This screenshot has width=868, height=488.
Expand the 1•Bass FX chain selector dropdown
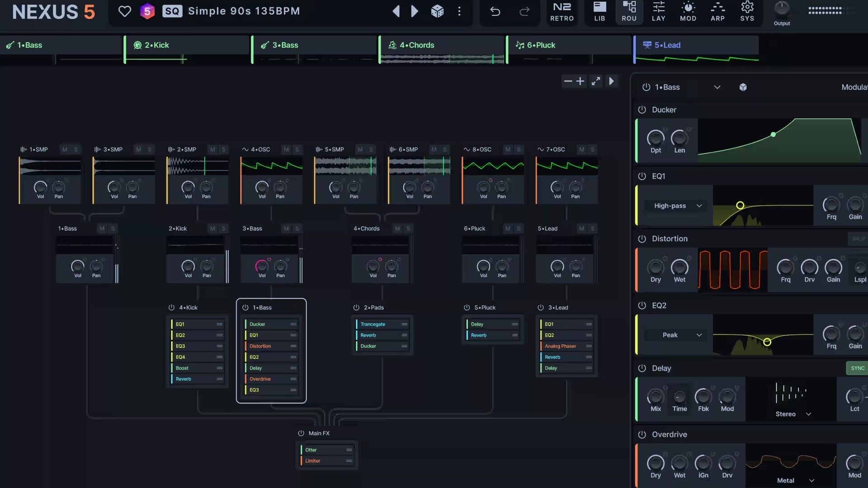717,87
